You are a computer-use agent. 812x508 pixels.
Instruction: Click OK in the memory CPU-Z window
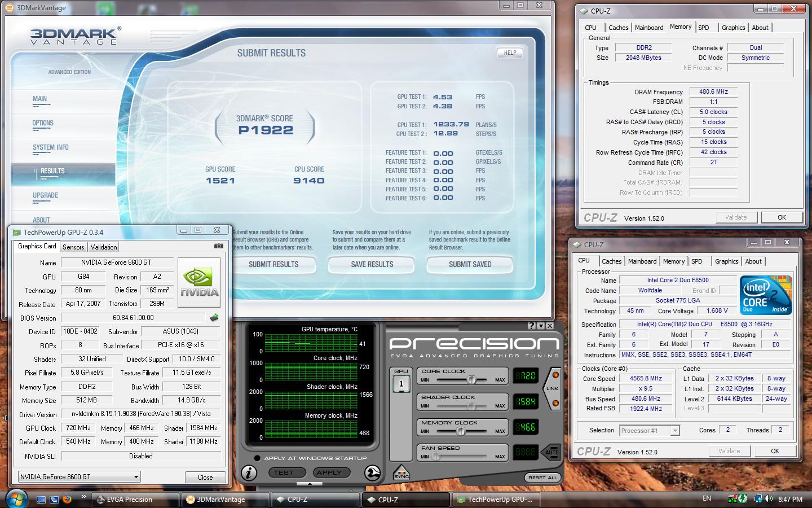[782, 217]
